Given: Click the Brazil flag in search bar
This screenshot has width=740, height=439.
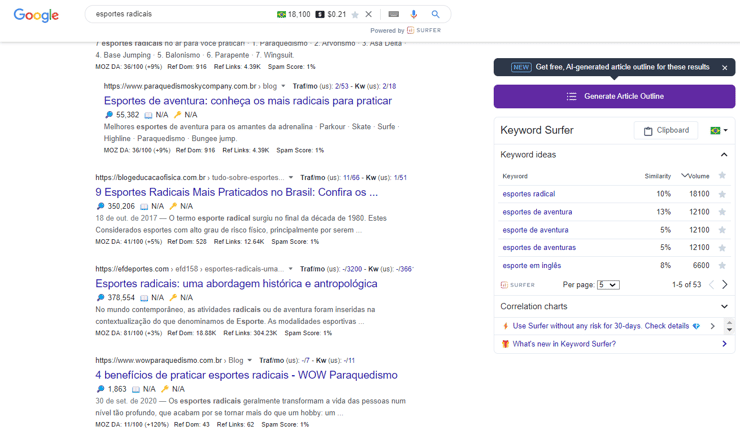Looking at the screenshot, I should point(281,15).
